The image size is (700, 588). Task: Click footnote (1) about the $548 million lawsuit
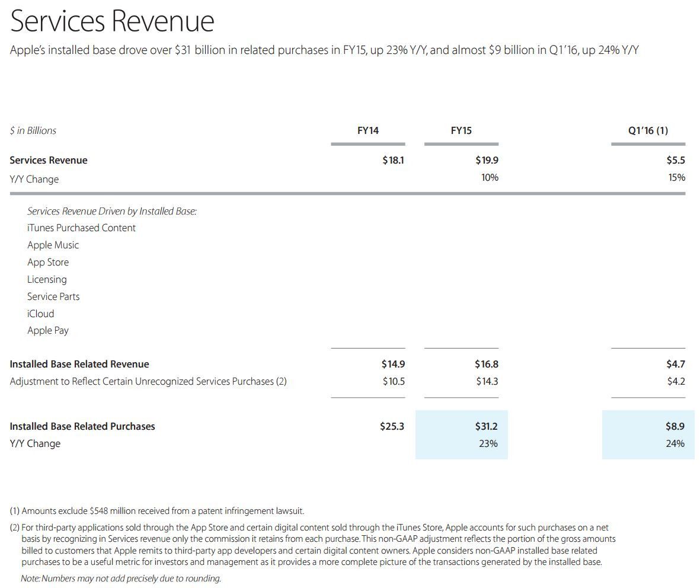pos(157,511)
